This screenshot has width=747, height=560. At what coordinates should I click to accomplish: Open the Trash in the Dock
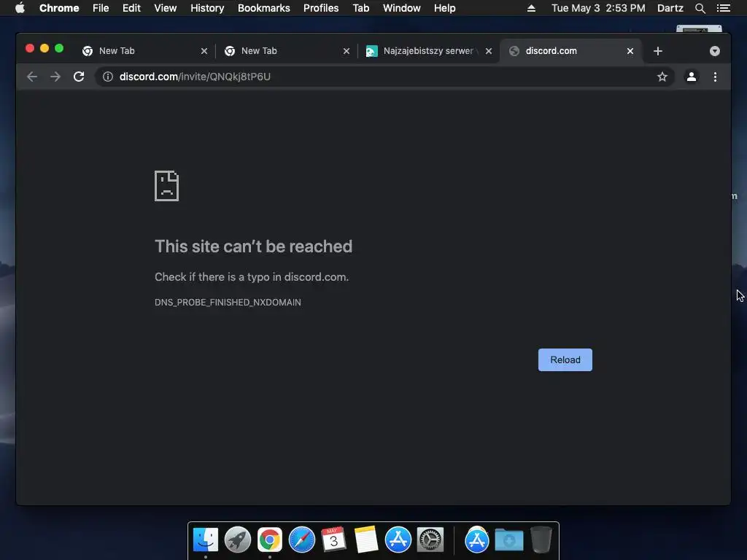click(541, 540)
